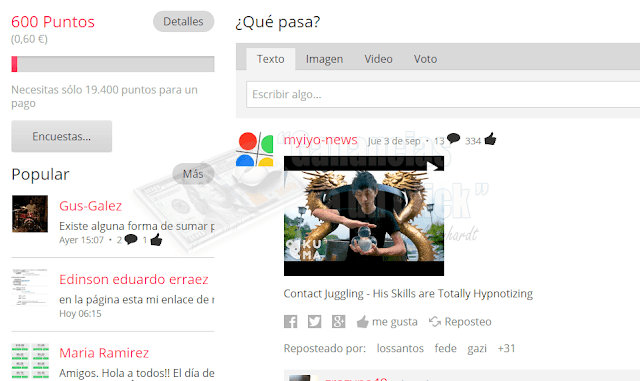Image resolution: width=640 pixels, height=381 pixels.
Task: Click the Encuestas... button
Action: tap(62, 136)
